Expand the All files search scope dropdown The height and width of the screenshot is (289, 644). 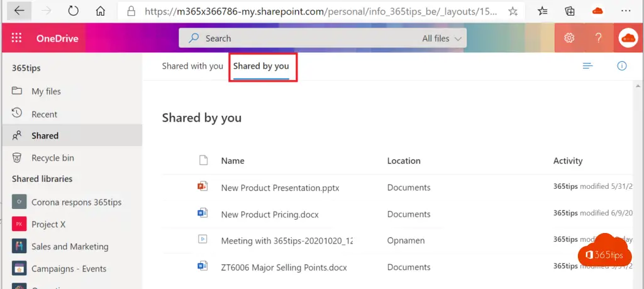[x=441, y=38]
